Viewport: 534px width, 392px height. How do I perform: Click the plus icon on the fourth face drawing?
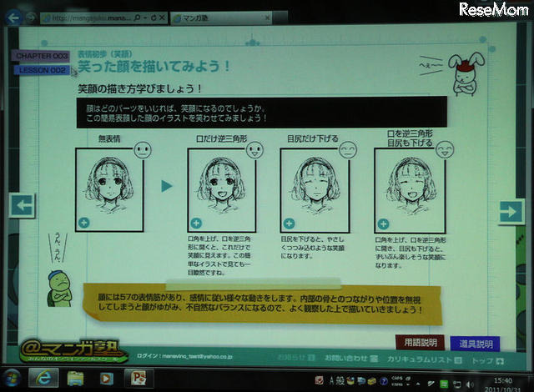coord(382,224)
